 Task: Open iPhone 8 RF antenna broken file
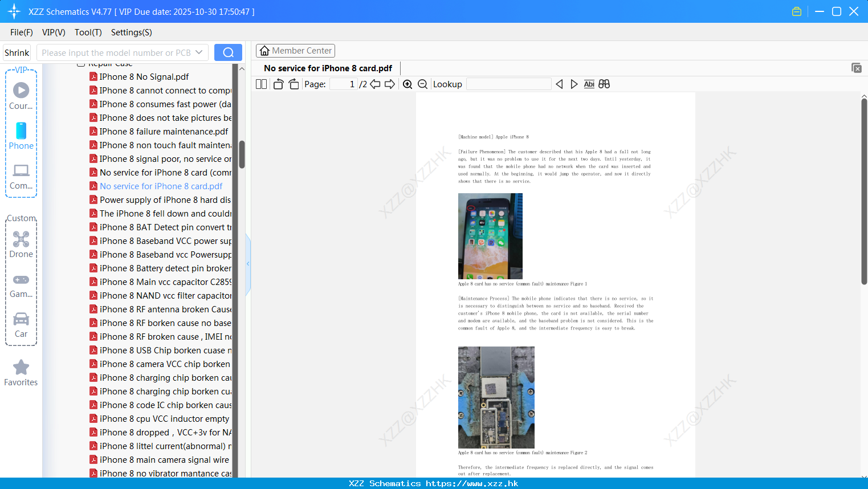(165, 309)
